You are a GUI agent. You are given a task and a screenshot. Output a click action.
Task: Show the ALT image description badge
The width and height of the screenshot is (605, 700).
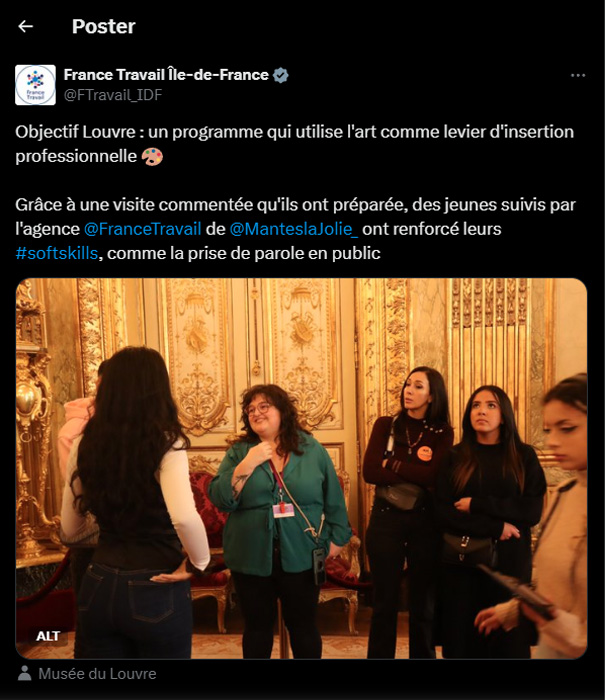coord(48,636)
